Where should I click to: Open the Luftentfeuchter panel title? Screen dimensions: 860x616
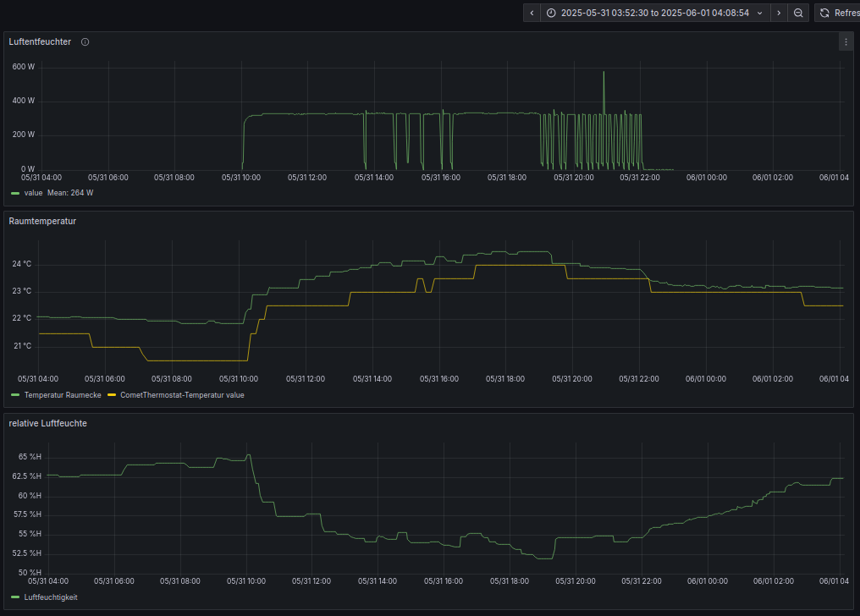pos(40,41)
